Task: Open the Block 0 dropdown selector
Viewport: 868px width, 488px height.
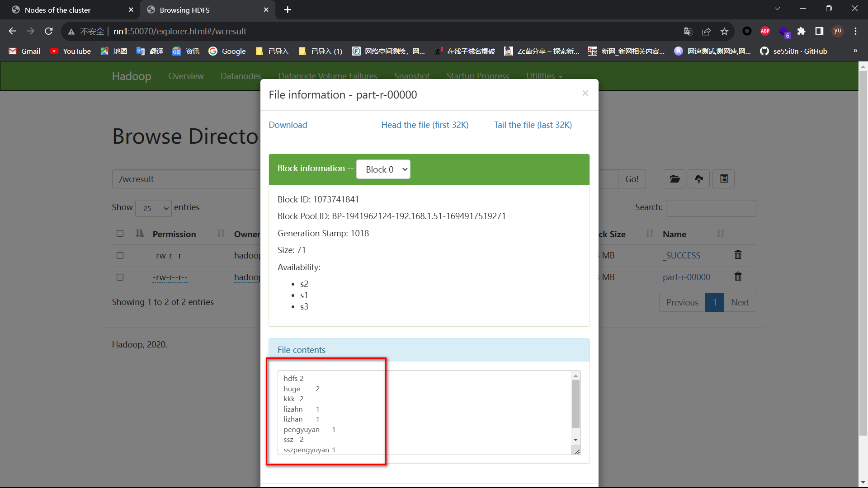Action: 383,169
